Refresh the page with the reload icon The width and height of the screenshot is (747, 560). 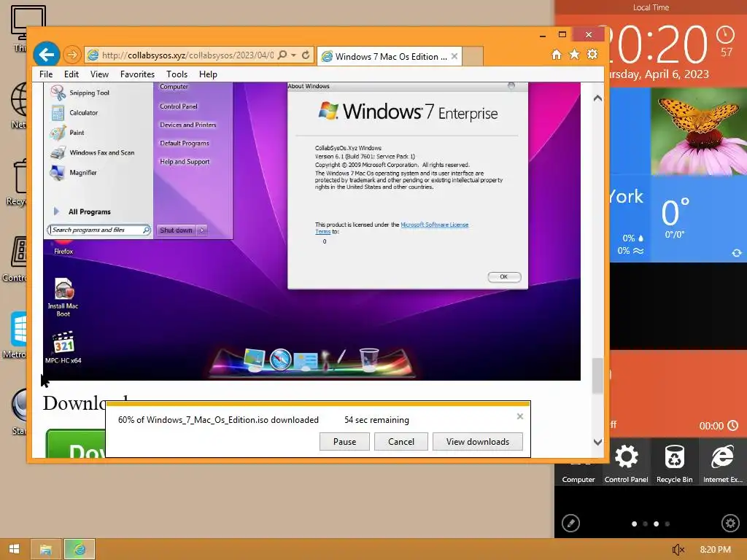pyautogui.click(x=306, y=55)
